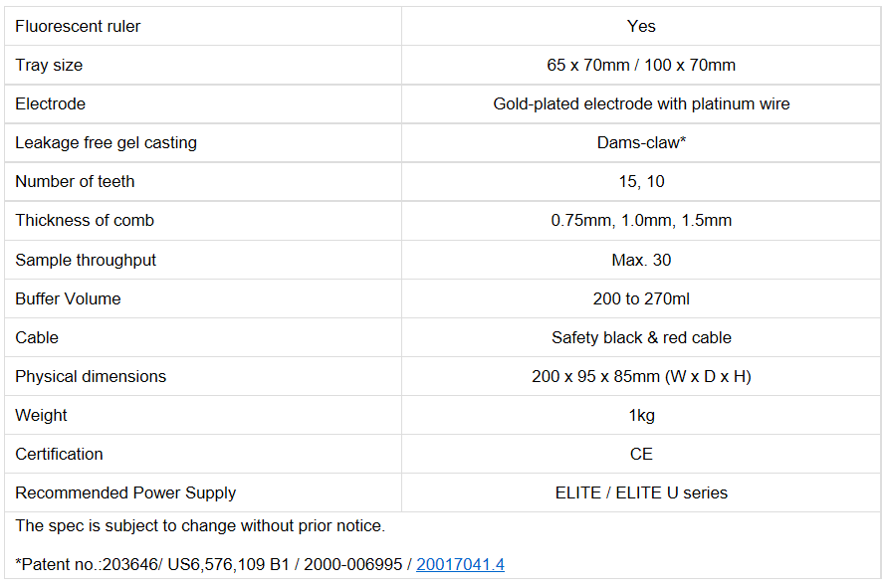Select the 0.75mm, 1.0mm, 1.5mm value
Viewport: 885px width, 588px height.
pos(641,220)
